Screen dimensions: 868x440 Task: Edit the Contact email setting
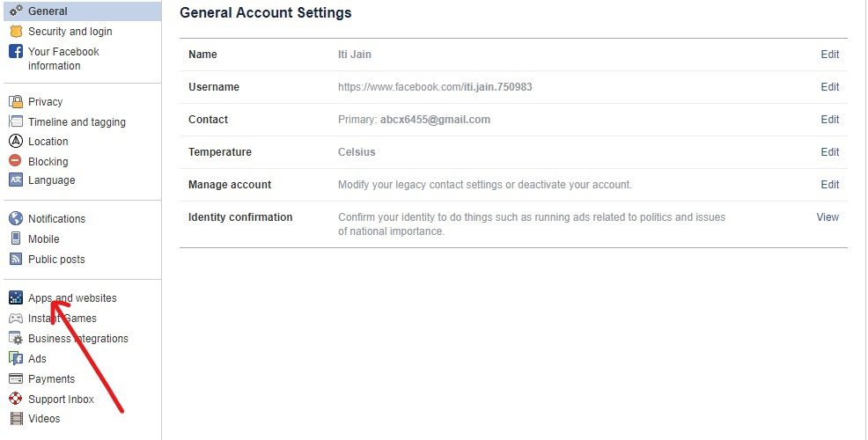click(x=830, y=120)
